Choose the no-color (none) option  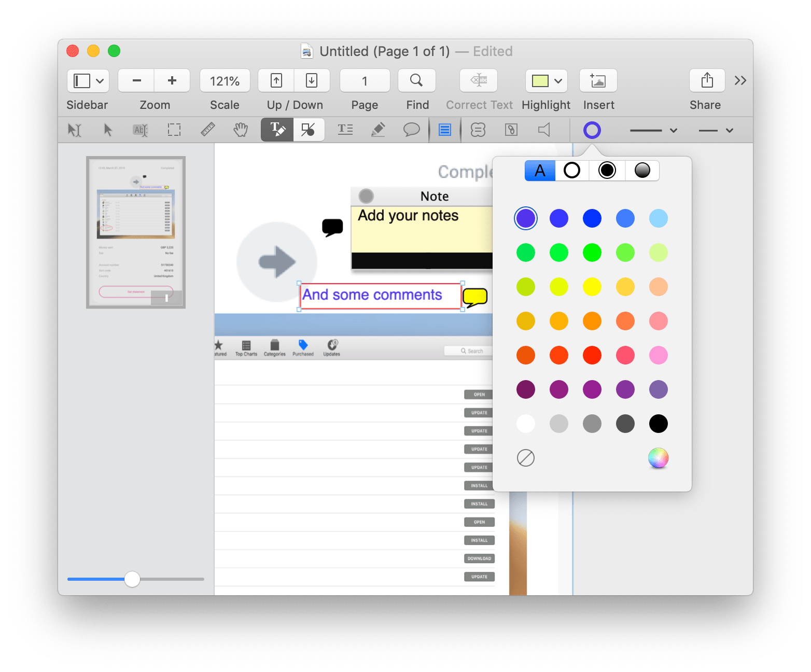pyautogui.click(x=525, y=458)
